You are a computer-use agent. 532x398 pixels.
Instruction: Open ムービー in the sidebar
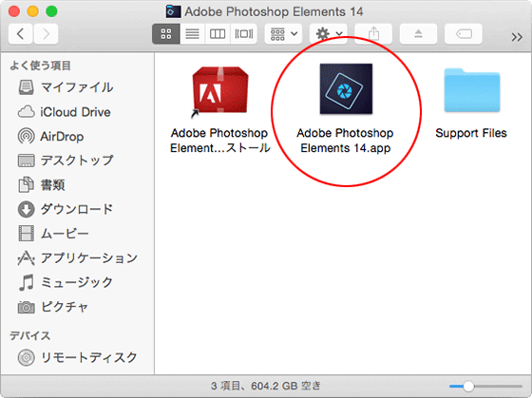point(77,234)
